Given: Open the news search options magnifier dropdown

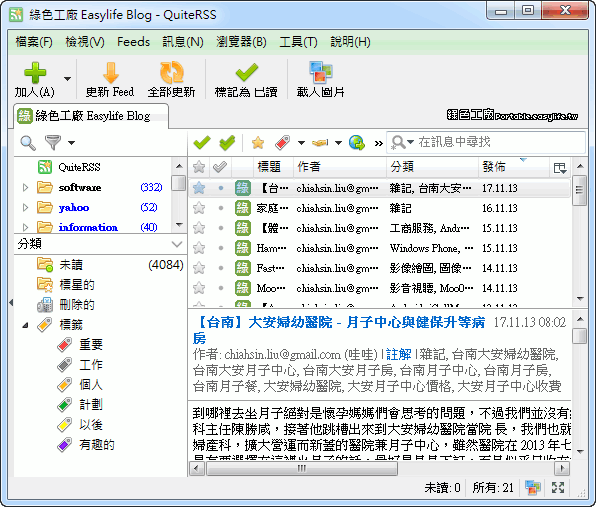Looking at the screenshot, I should tap(402, 143).
